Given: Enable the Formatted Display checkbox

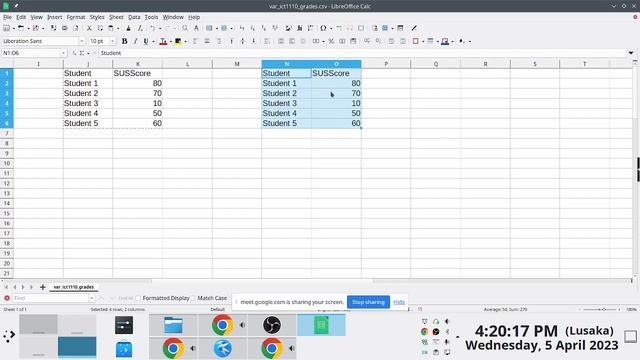Looking at the screenshot, I should [x=138, y=298].
